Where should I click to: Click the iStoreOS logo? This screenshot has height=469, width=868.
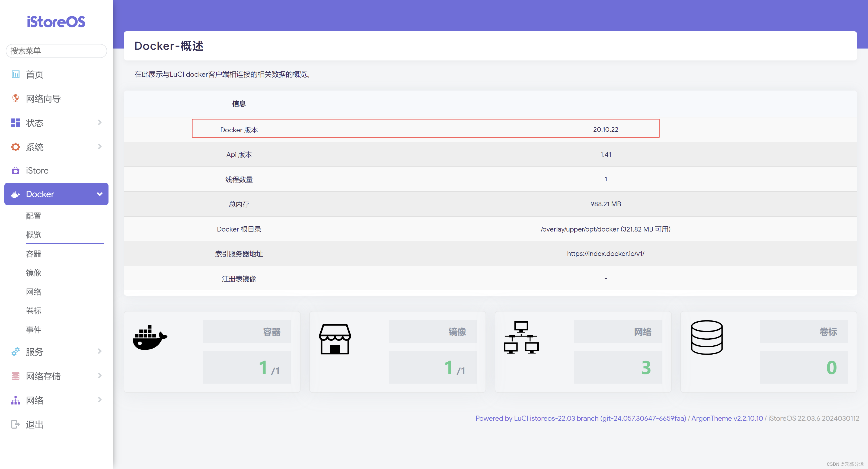56,22
